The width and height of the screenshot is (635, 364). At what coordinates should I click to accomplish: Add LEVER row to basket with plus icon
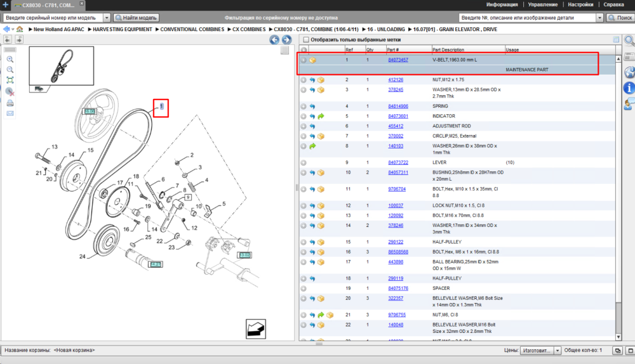304,162
